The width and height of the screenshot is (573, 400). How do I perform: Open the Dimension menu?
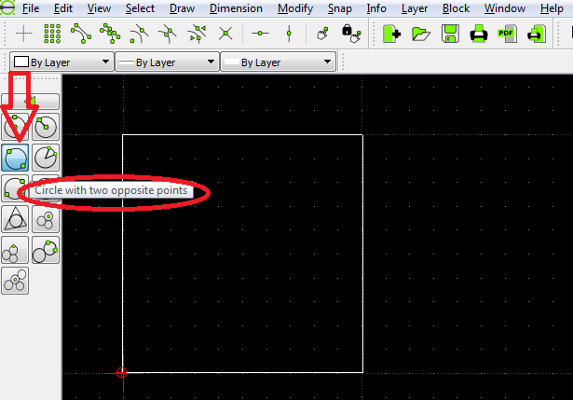[236, 8]
